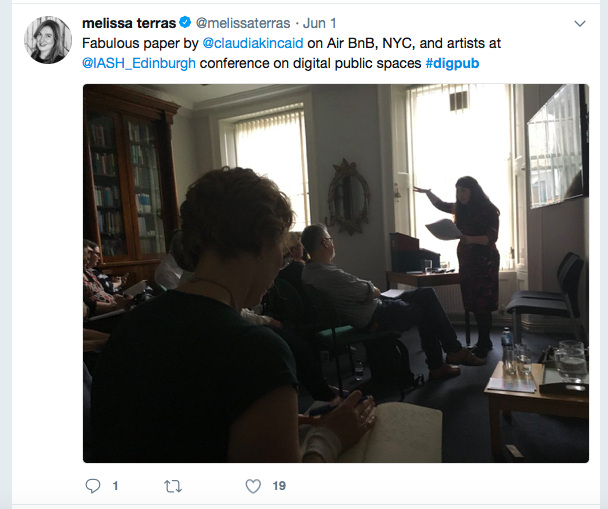This screenshot has width=608, height=509.
Task: Click the reply speech bubble icon
Action: click(93, 486)
